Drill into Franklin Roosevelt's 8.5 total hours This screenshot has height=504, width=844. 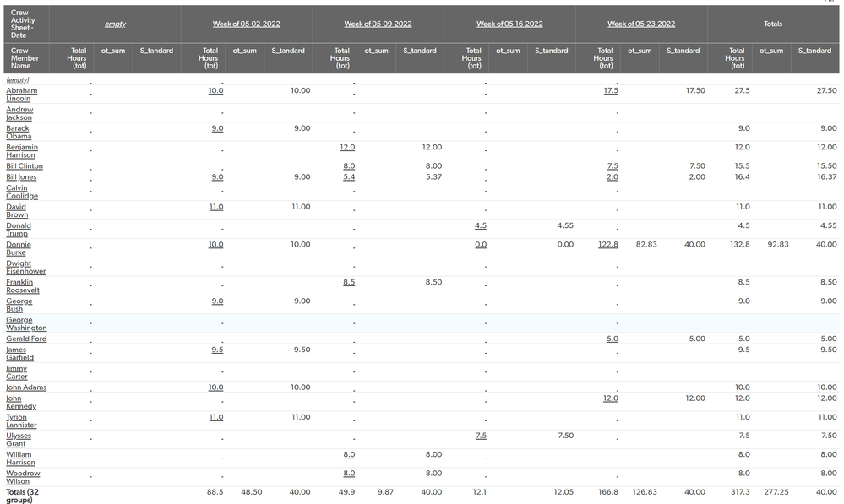point(349,282)
